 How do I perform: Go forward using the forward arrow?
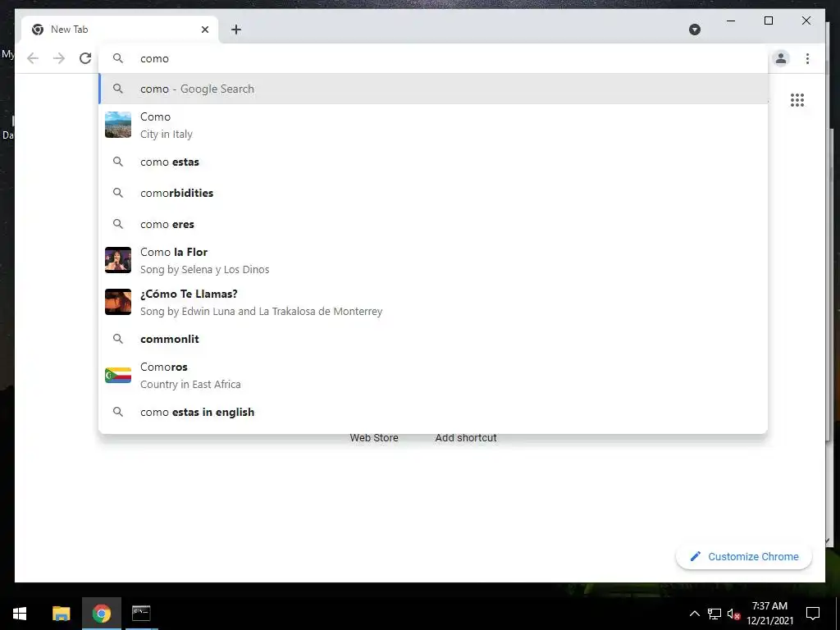(59, 58)
